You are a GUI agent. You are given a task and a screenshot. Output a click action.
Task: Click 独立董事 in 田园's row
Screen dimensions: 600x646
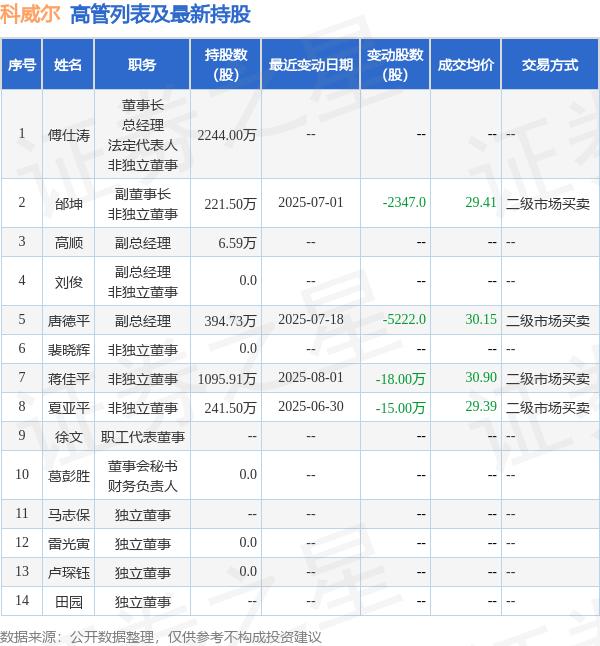pos(143,602)
